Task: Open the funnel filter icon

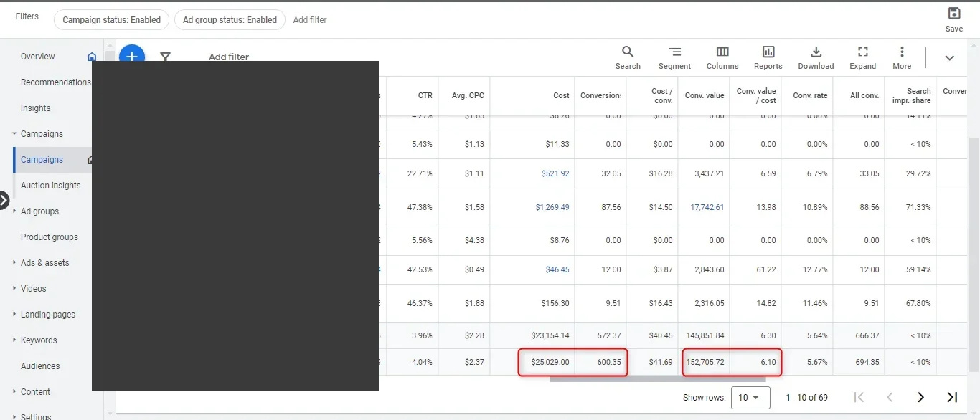Action: 165,57
